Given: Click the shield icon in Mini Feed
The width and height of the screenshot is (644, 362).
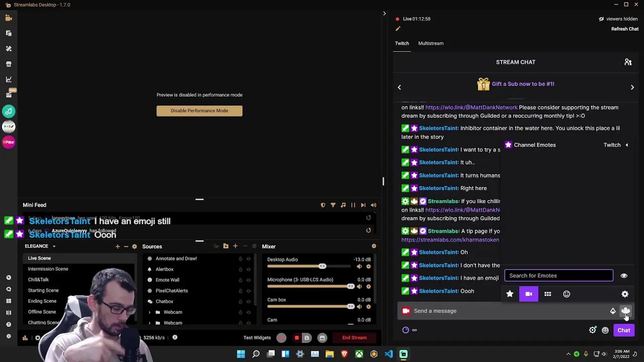Looking at the screenshot, I should pos(323,205).
